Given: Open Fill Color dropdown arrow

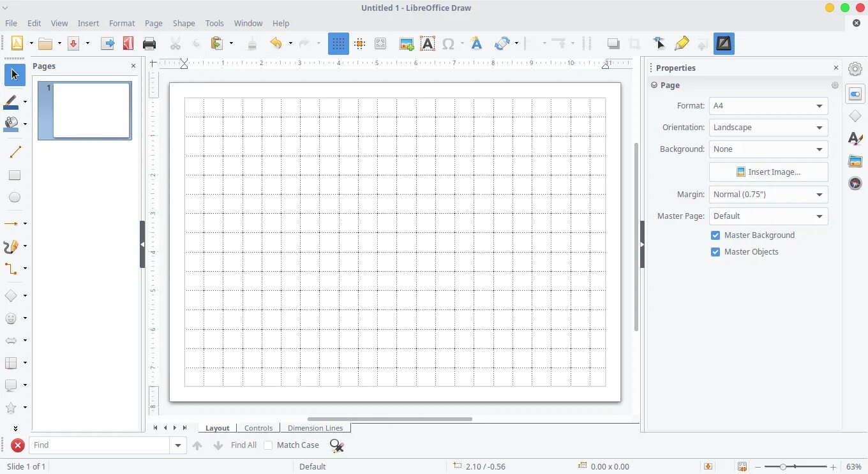Looking at the screenshot, I should point(25,124).
